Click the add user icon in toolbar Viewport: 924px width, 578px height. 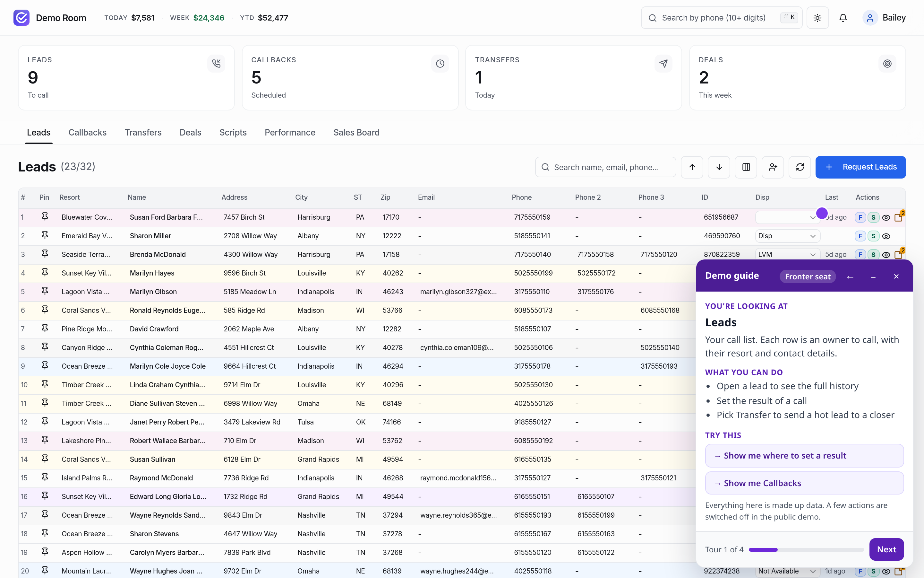click(x=773, y=167)
